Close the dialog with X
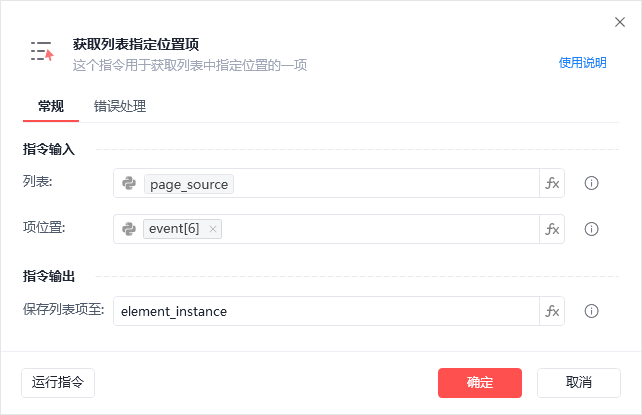Viewport: 642px width, 415px height. 620,22
